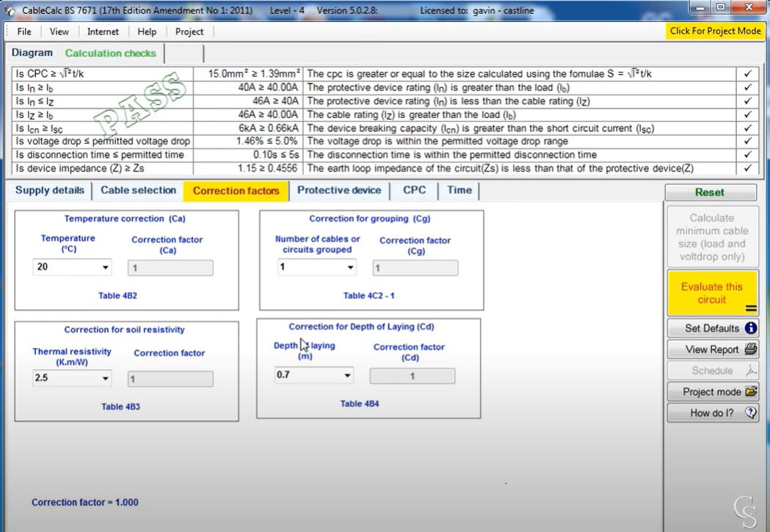The height and width of the screenshot is (532, 770).
Task: Click Evaluate this circuit button
Action: pos(712,293)
